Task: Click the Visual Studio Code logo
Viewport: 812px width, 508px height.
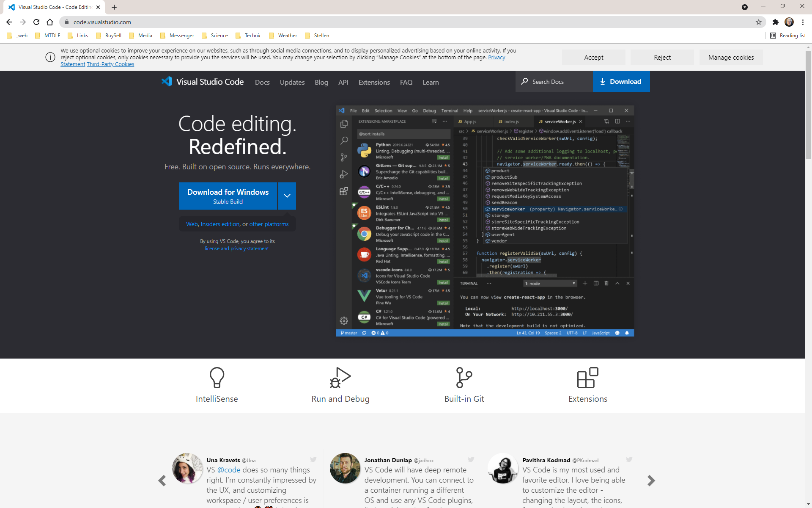Action: click(203, 82)
